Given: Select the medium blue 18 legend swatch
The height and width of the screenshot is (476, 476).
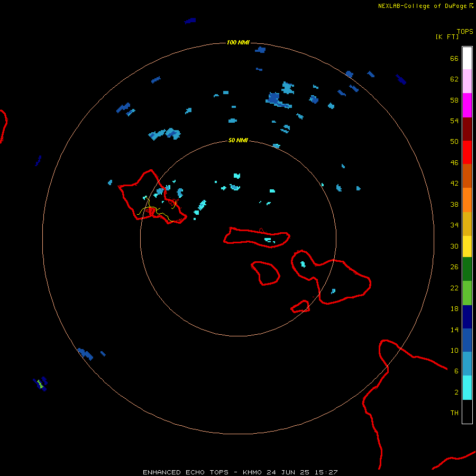Looking at the screenshot, I should coord(467,340).
